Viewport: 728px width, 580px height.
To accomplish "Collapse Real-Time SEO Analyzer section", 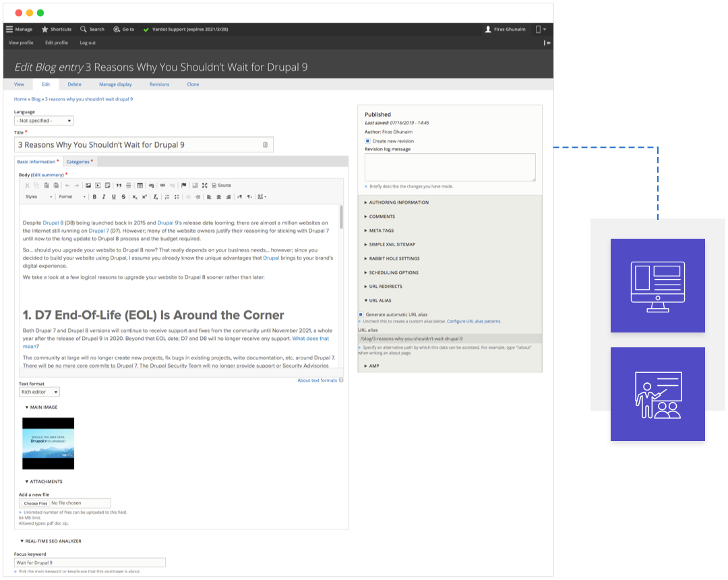I will coord(51,541).
